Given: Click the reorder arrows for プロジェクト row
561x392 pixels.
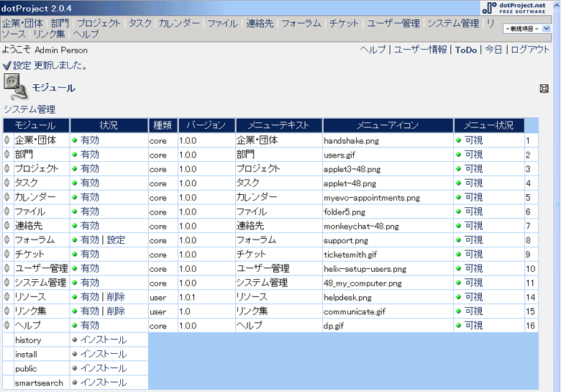Looking at the screenshot, I should coord(6,168).
